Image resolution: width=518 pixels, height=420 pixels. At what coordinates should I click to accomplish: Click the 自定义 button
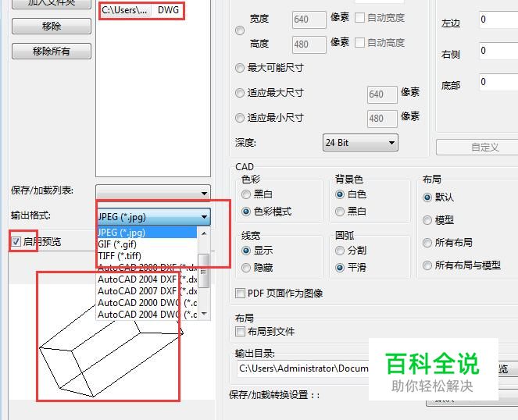[x=477, y=148]
